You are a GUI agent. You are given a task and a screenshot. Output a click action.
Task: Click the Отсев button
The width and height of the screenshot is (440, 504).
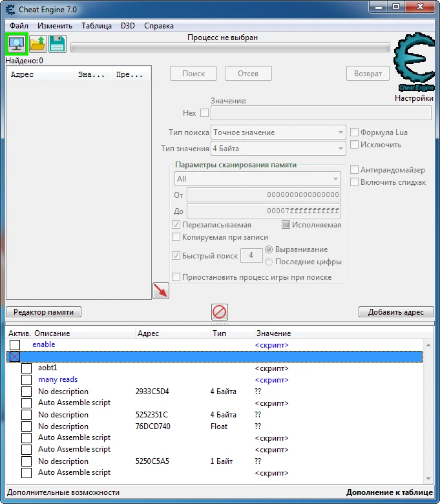[248, 74]
